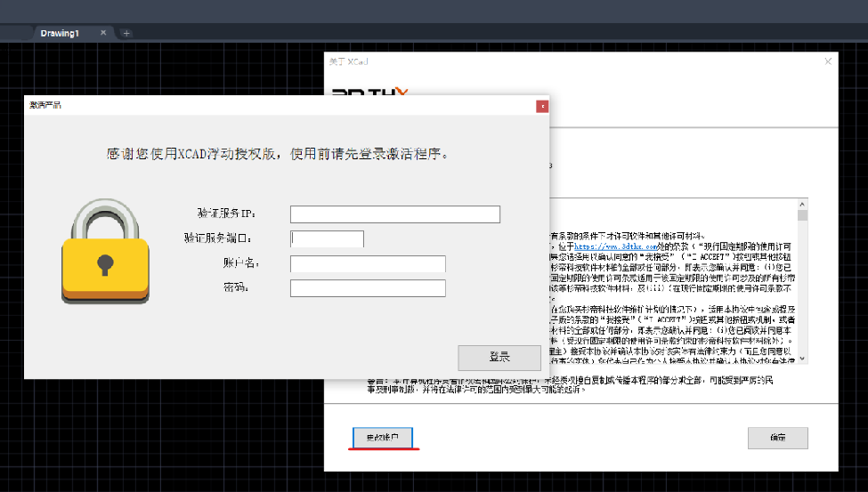This screenshot has height=492, width=868.
Task: Click the 账户名 username field
Action: click(368, 263)
